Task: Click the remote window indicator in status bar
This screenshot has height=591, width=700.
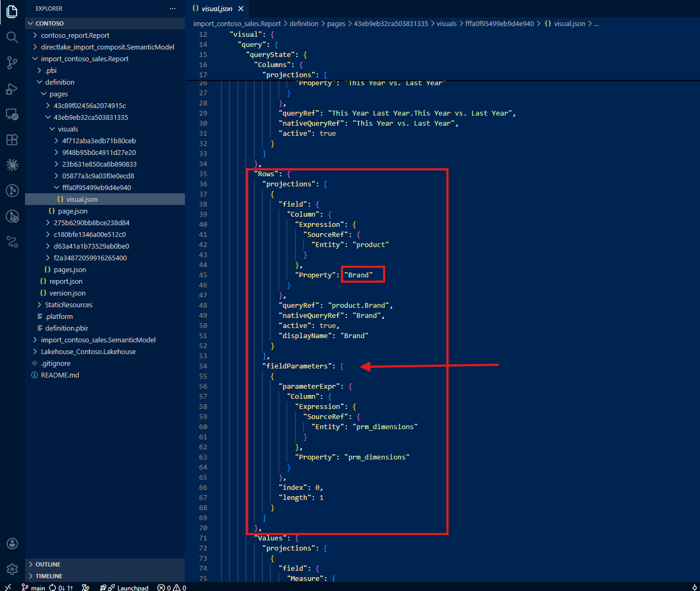Action: click(8, 587)
